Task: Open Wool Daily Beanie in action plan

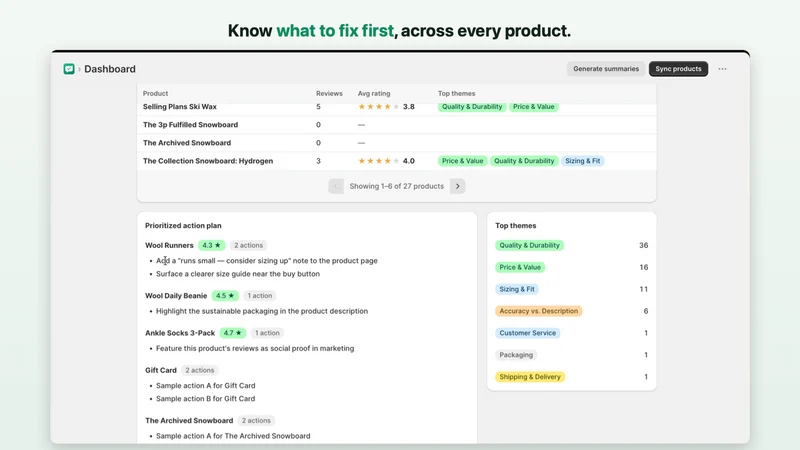Action: tap(176, 296)
